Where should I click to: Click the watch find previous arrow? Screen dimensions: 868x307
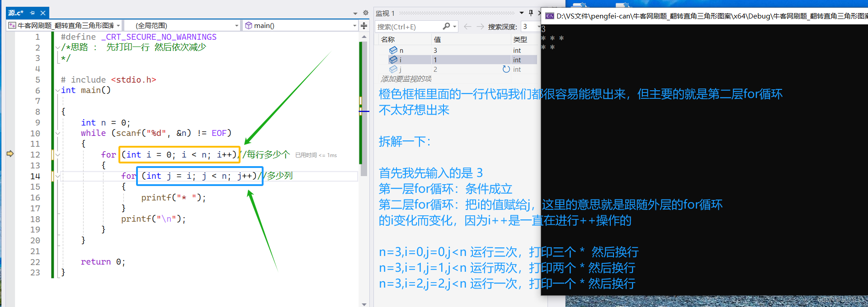point(467,27)
